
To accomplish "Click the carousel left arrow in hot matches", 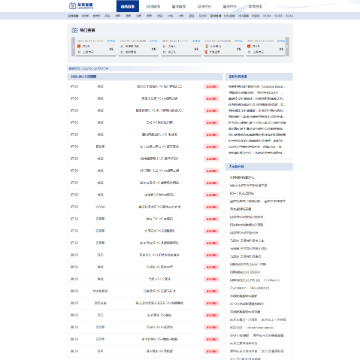I will 74,46.
